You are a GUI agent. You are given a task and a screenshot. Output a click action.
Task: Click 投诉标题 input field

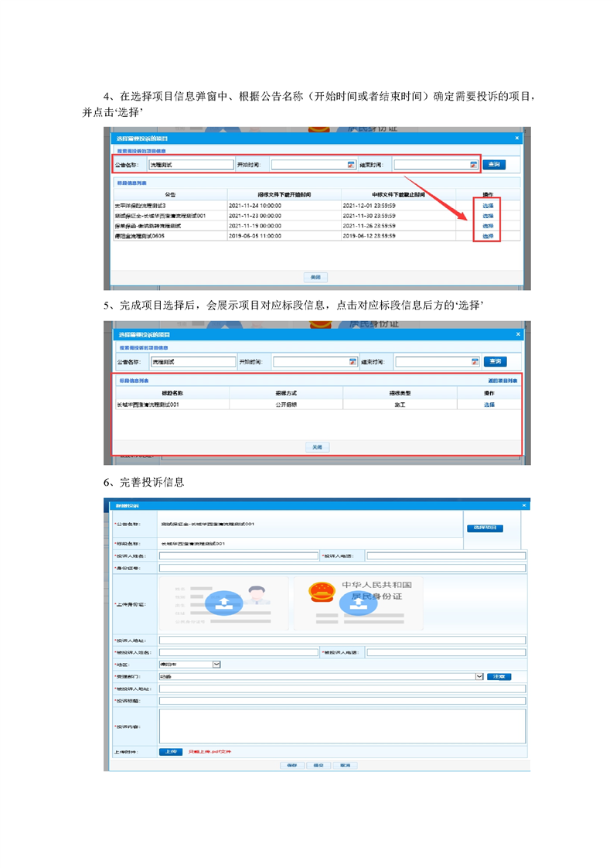(x=342, y=701)
